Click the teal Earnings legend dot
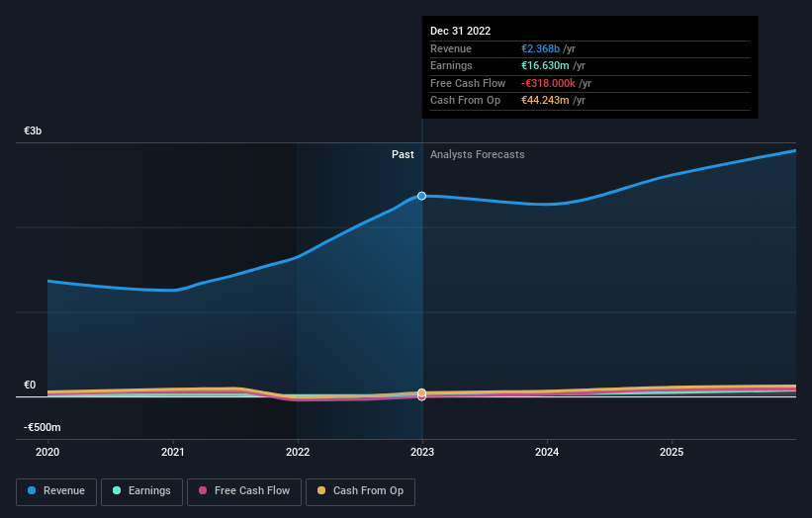Viewport: 812px width, 518px height. (117, 490)
